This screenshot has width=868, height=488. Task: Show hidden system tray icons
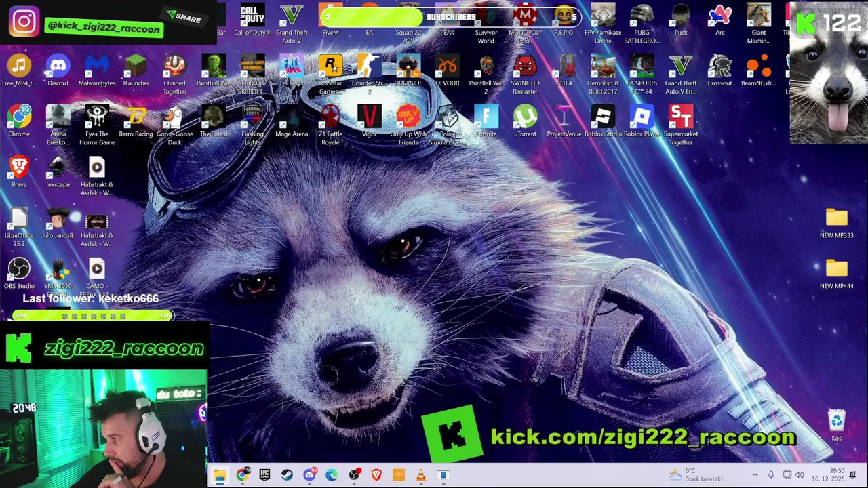pos(755,475)
